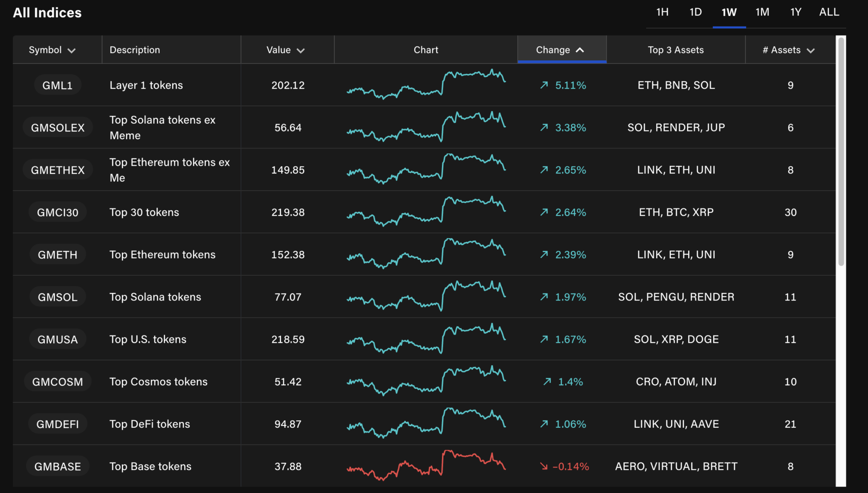Switch to the ALL timeframe tab
Viewport: 868px width, 493px height.
pos(829,12)
